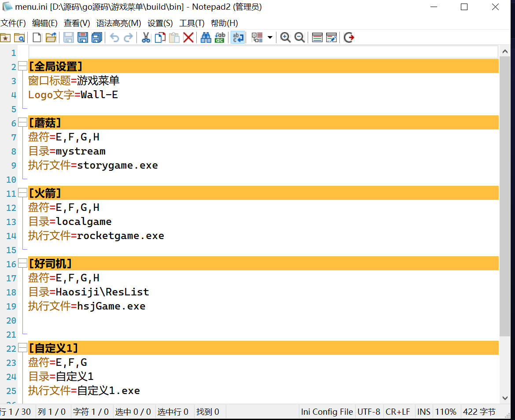515x420 pixels.
Task: Create a new blank file
Action: tap(37, 37)
